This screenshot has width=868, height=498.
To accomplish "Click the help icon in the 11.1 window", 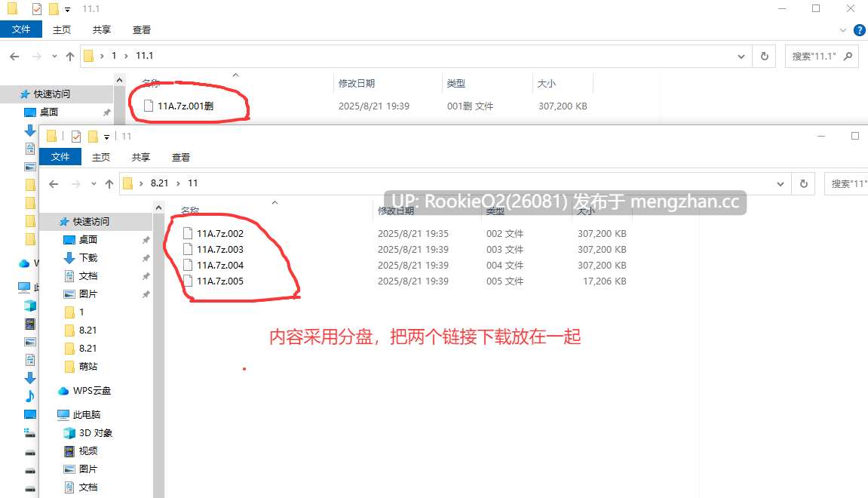I will pos(860,30).
